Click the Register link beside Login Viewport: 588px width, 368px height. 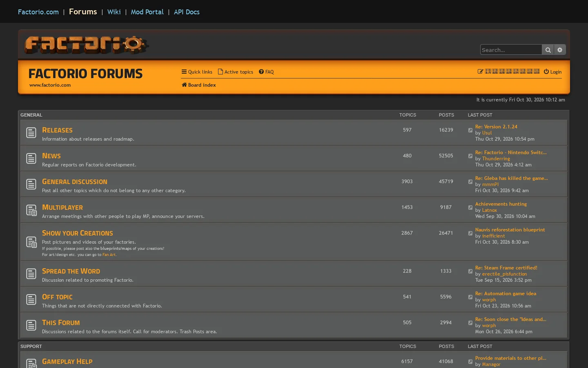tap(509, 72)
